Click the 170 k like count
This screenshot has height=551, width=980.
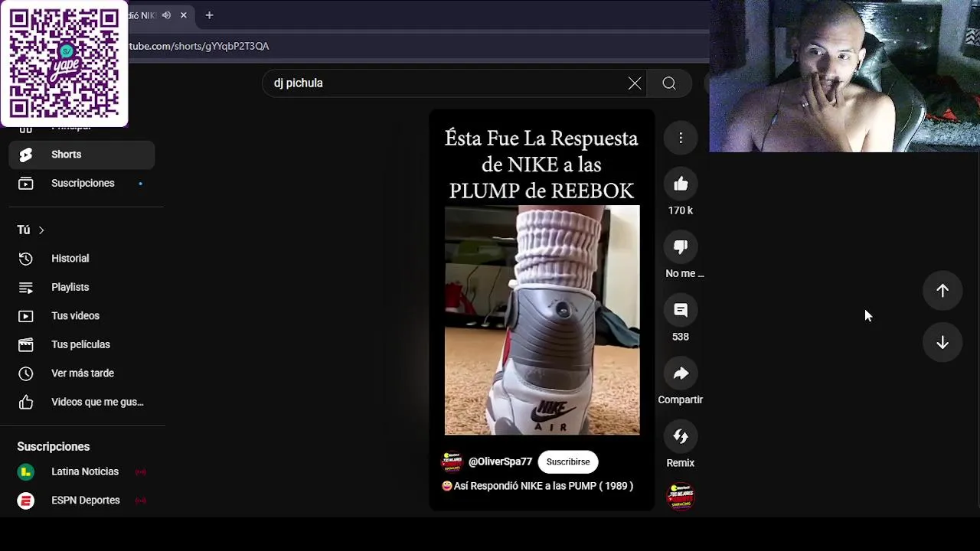pyautogui.click(x=681, y=210)
